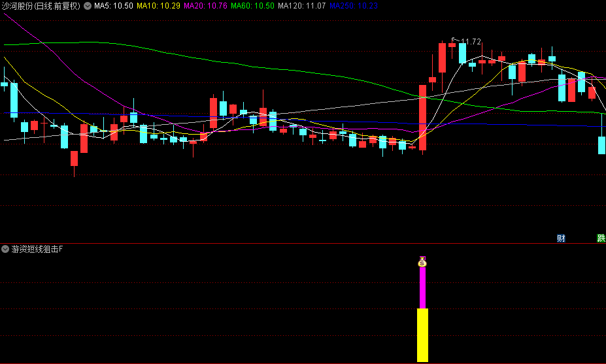
Task: Click the blue 财 marker icon
Action: (561, 238)
